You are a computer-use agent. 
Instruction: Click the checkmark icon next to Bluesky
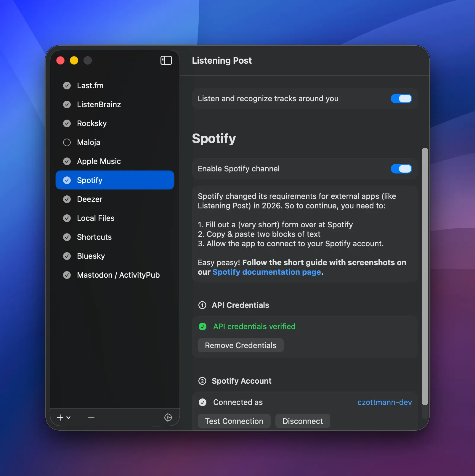tap(67, 256)
